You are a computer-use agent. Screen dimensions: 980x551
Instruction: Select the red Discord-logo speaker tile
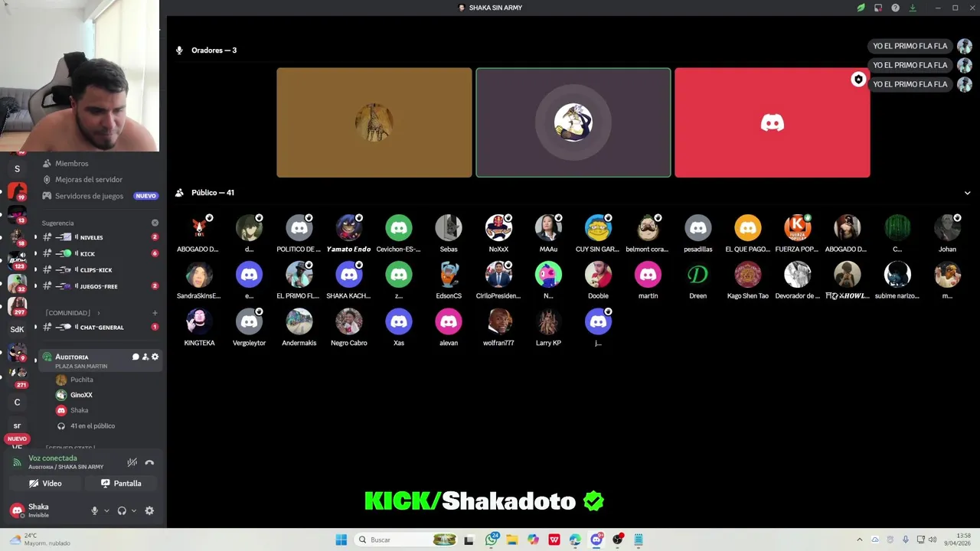tap(772, 122)
